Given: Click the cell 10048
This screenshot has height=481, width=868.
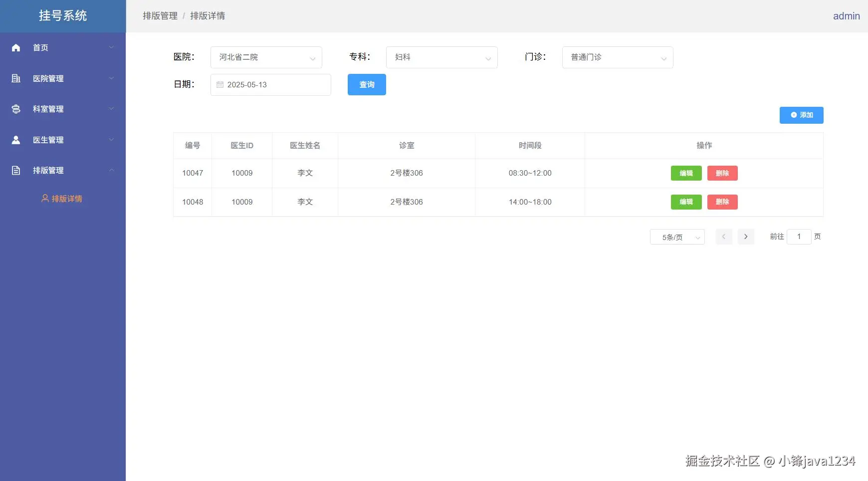Looking at the screenshot, I should click(x=193, y=202).
